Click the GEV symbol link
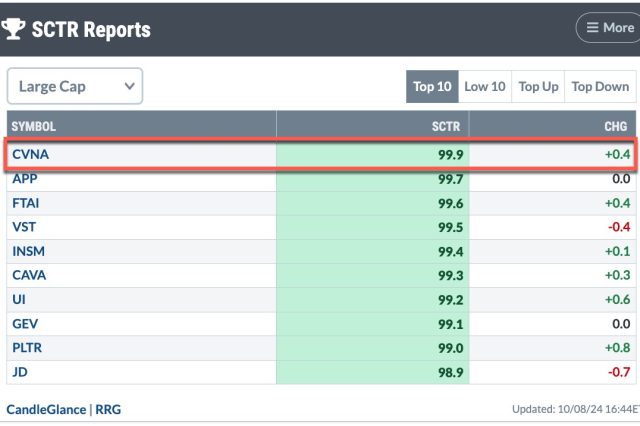 click(x=25, y=323)
